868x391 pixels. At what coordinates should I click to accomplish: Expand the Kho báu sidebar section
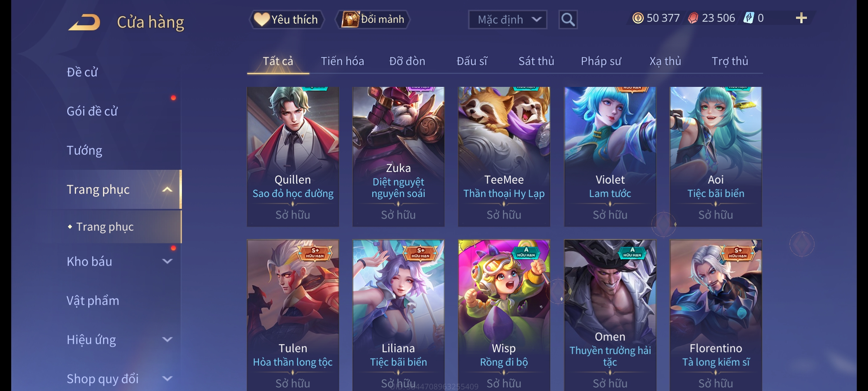pos(167,261)
